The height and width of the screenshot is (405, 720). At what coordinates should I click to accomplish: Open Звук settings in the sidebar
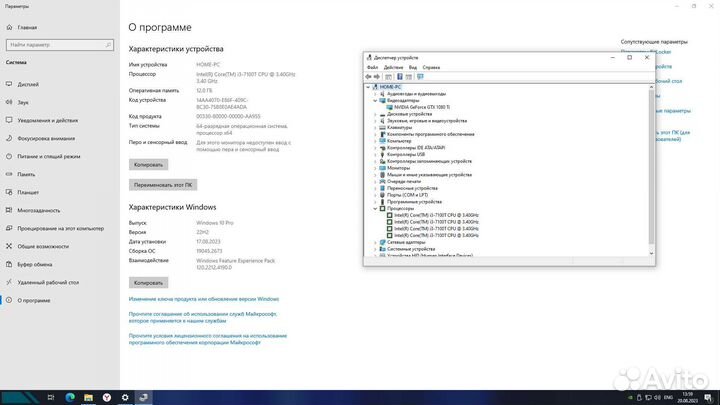click(x=23, y=102)
